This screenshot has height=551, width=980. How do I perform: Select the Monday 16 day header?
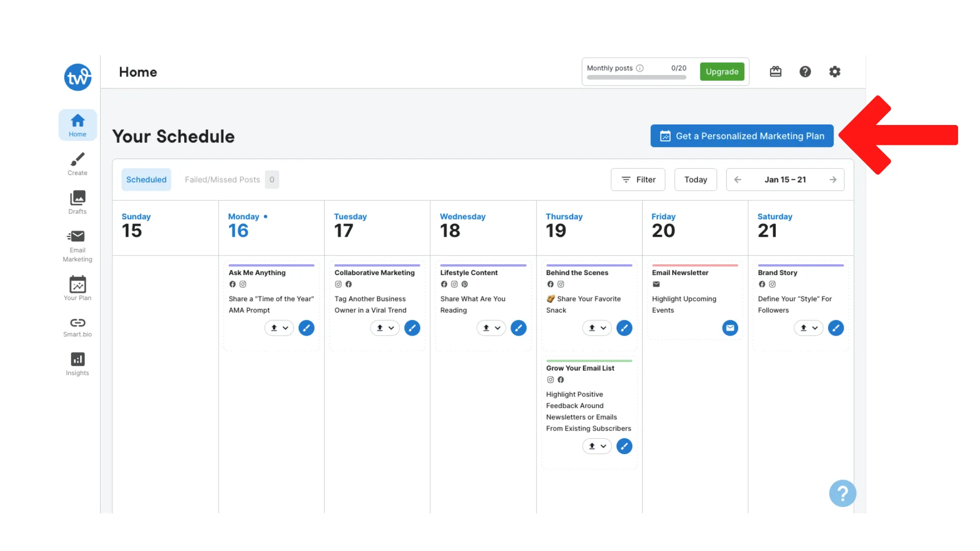click(271, 227)
